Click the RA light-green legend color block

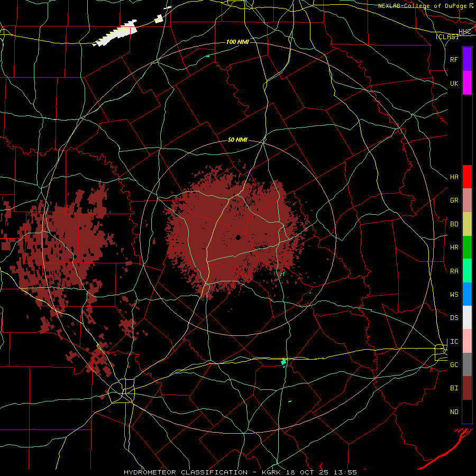pos(467,271)
